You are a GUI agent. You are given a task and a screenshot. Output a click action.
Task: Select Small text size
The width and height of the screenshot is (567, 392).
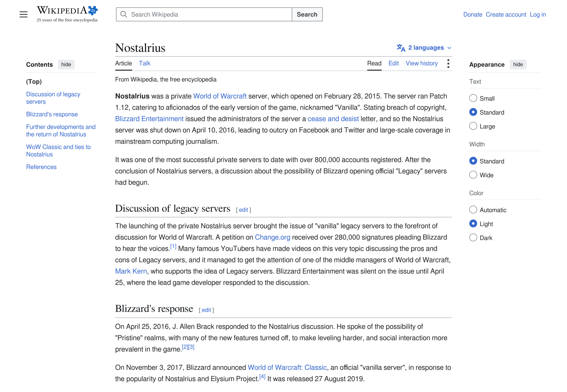[473, 98]
